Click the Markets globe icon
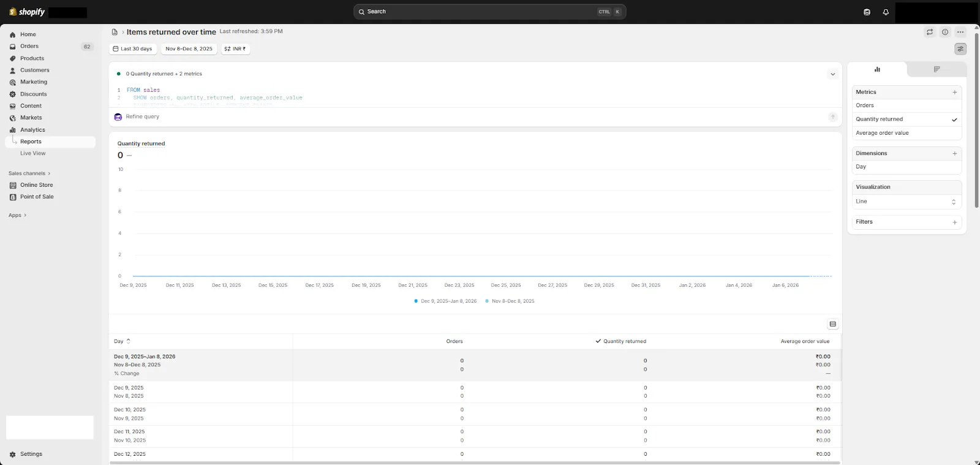 pyautogui.click(x=13, y=118)
